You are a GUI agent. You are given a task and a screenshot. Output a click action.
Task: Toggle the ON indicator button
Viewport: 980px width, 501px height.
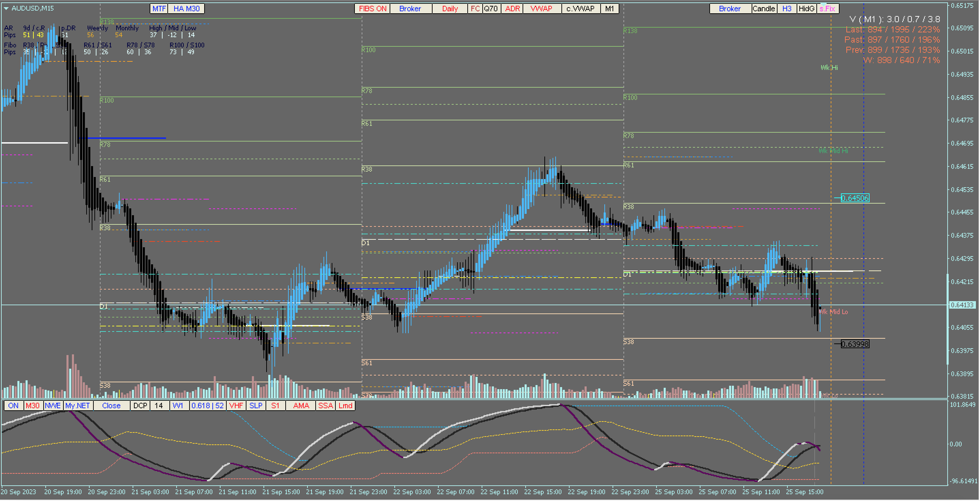pyautogui.click(x=13, y=406)
